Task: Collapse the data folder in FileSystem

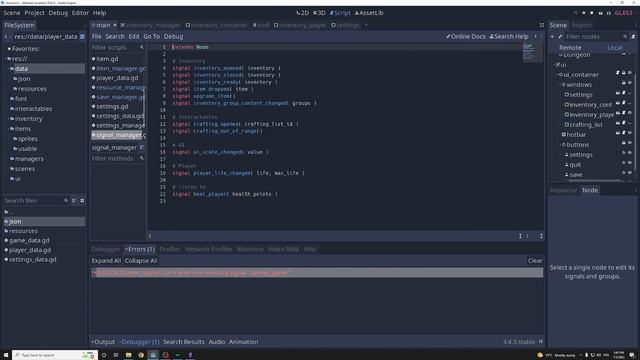Action: pyautogui.click(x=10, y=69)
